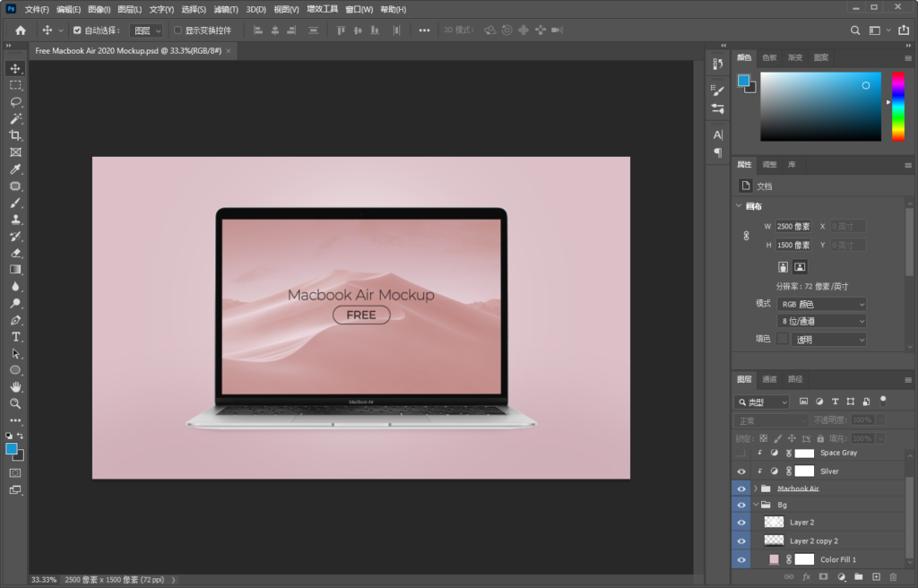The width and height of the screenshot is (918, 588).
Task: Open the RGB color mode dropdown
Action: 821,304
